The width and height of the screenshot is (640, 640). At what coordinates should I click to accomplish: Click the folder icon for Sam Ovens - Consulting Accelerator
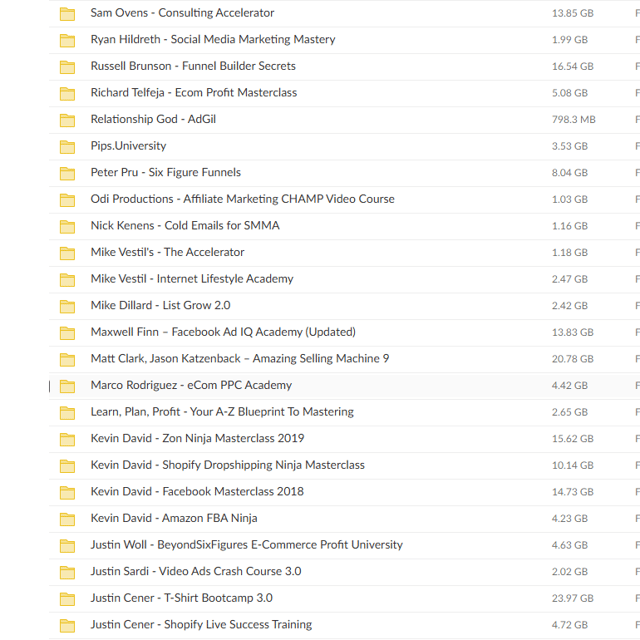[67, 14]
